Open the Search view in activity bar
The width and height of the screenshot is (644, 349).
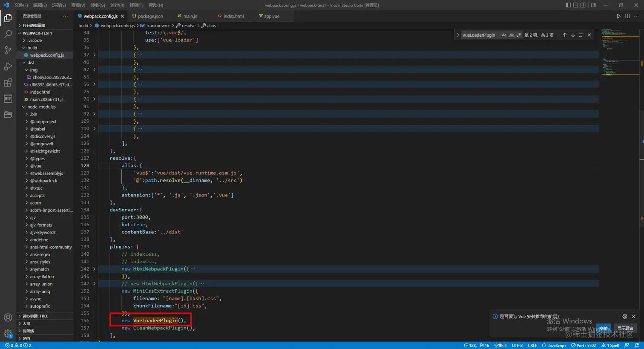point(8,34)
